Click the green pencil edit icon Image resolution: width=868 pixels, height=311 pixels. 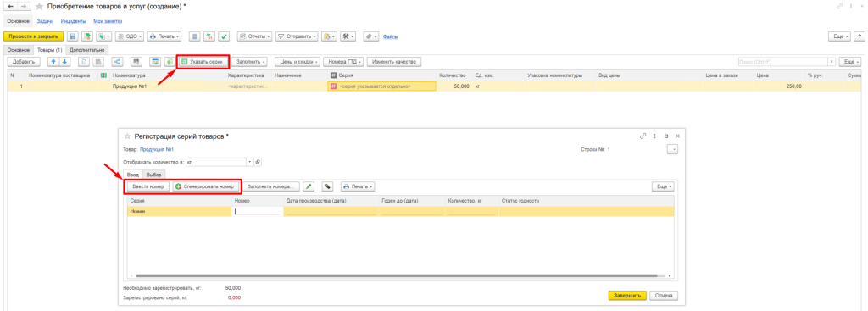[x=309, y=186]
